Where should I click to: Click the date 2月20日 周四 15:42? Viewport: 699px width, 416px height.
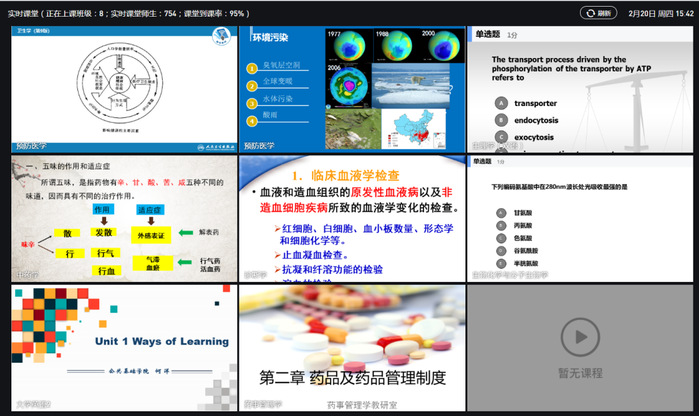[x=661, y=13]
